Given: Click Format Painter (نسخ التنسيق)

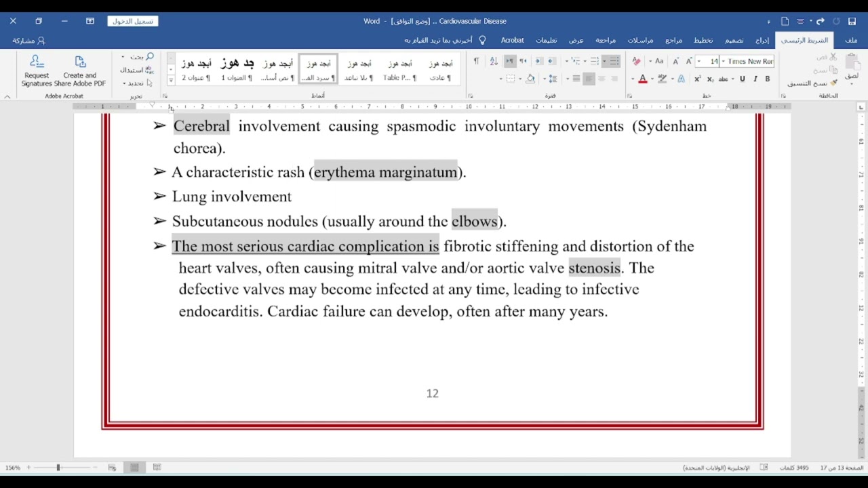Looking at the screenshot, I should [x=812, y=83].
